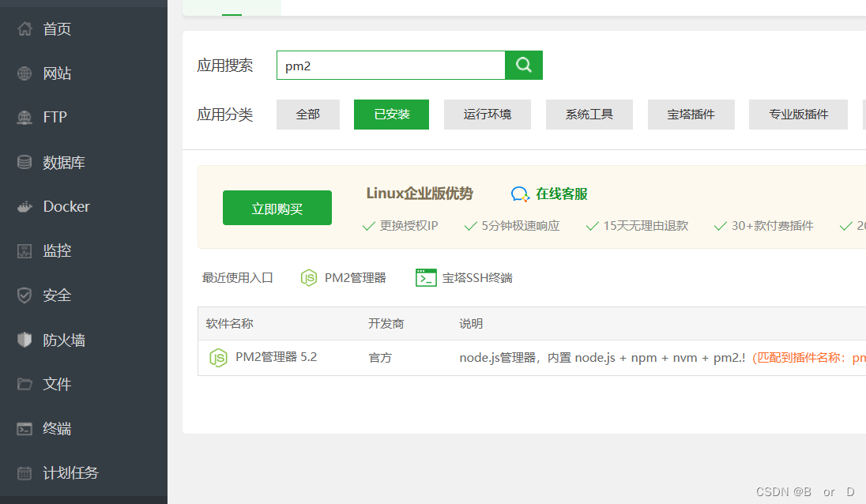Click the monitor icon beside 监控
The image size is (866, 504).
(x=24, y=250)
